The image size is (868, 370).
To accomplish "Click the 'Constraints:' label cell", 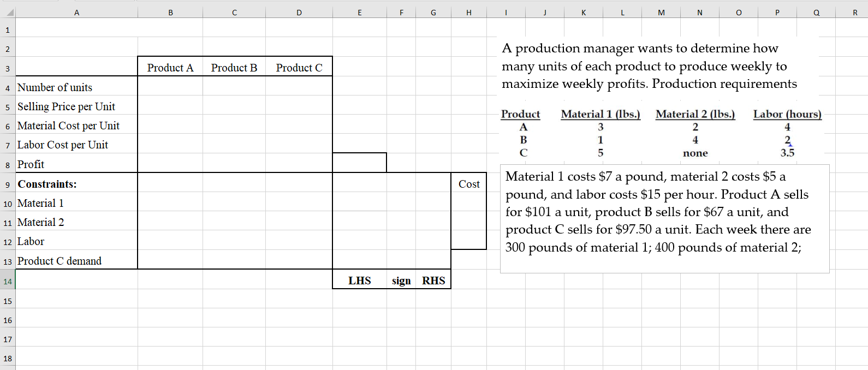I will coord(76,183).
